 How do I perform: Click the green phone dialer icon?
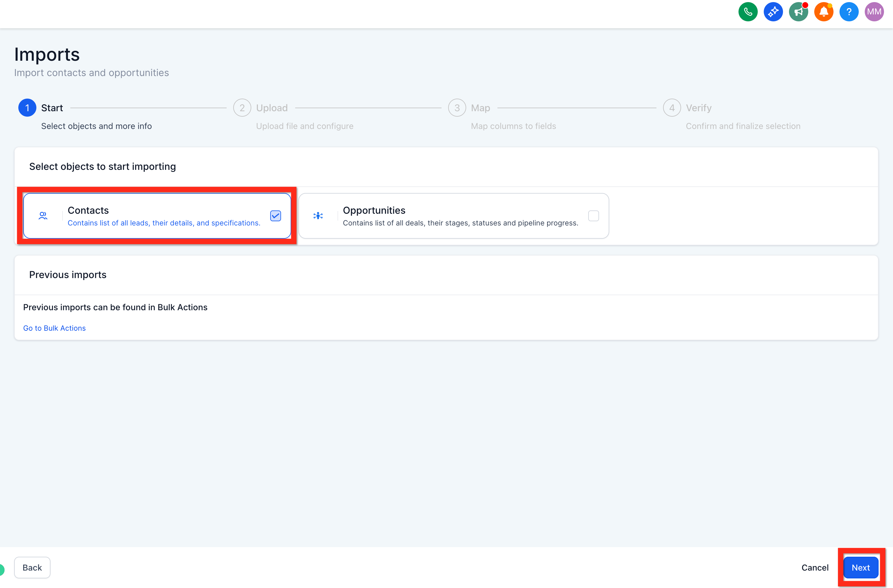tap(748, 12)
